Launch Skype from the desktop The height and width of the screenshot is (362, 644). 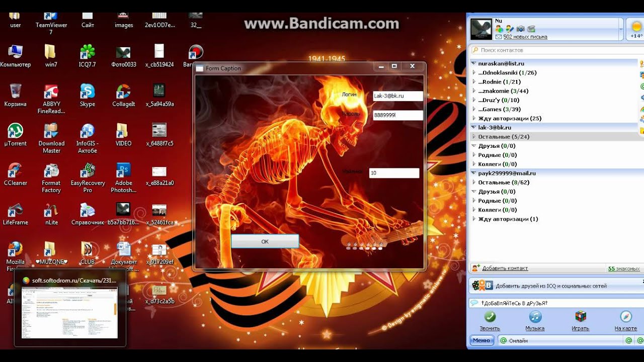tap(88, 95)
